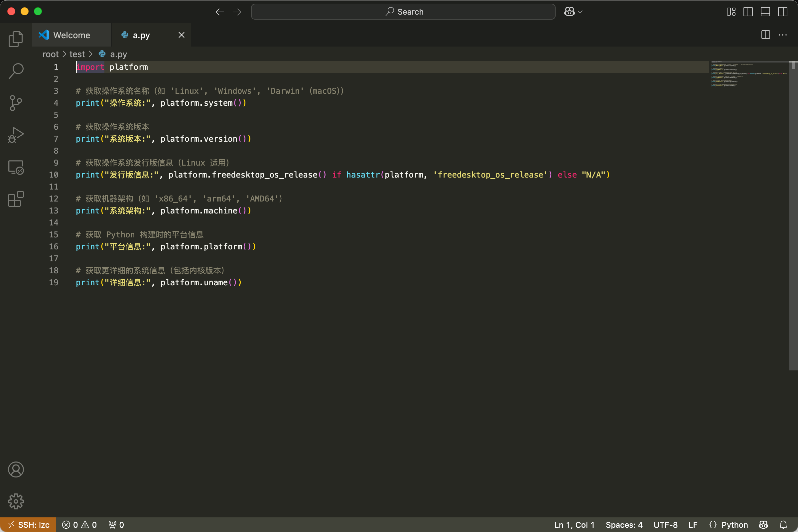Open the Accounts menu icon
This screenshot has height=532, width=798.
pos(16,469)
